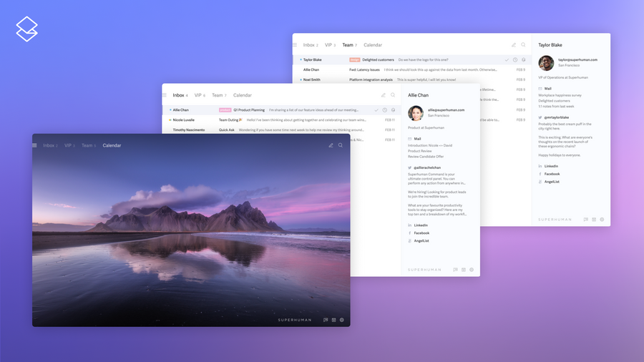Open Calendar tab in back window
The image size is (644, 362).
pos(373,45)
